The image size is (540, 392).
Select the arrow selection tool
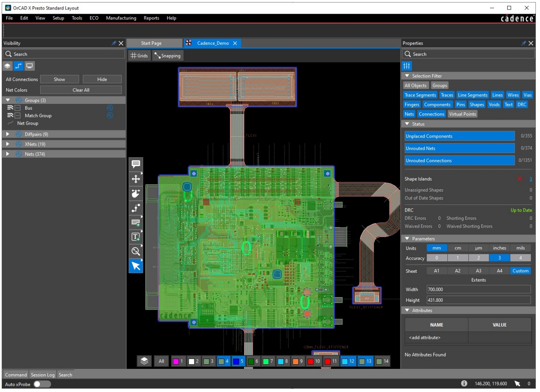[x=136, y=266]
